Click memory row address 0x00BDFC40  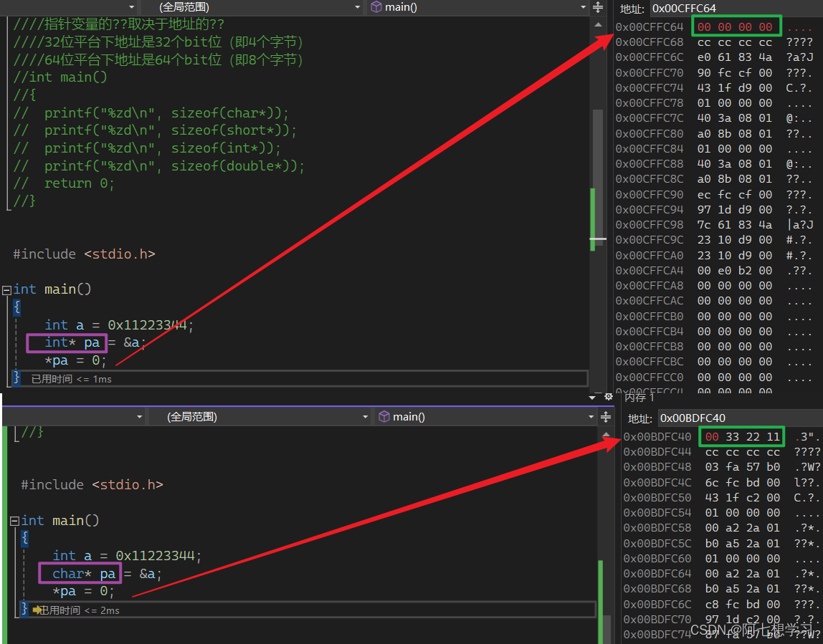pyautogui.click(x=657, y=437)
